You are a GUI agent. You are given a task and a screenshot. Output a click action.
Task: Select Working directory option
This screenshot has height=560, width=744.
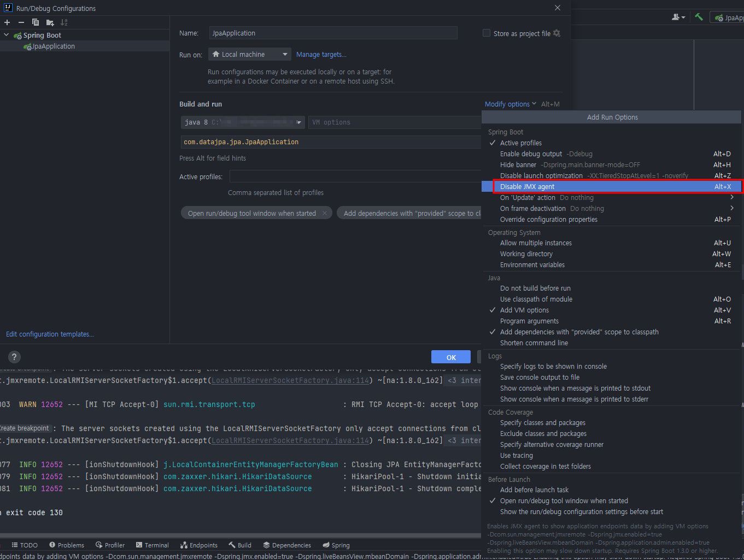point(611,254)
